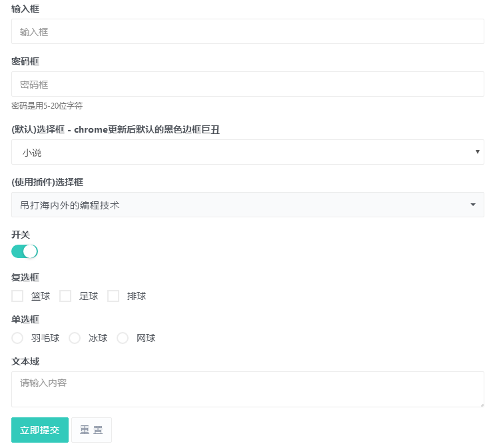
Task: Click the black arrow of the 小说 select
Action: pyautogui.click(x=477, y=152)
